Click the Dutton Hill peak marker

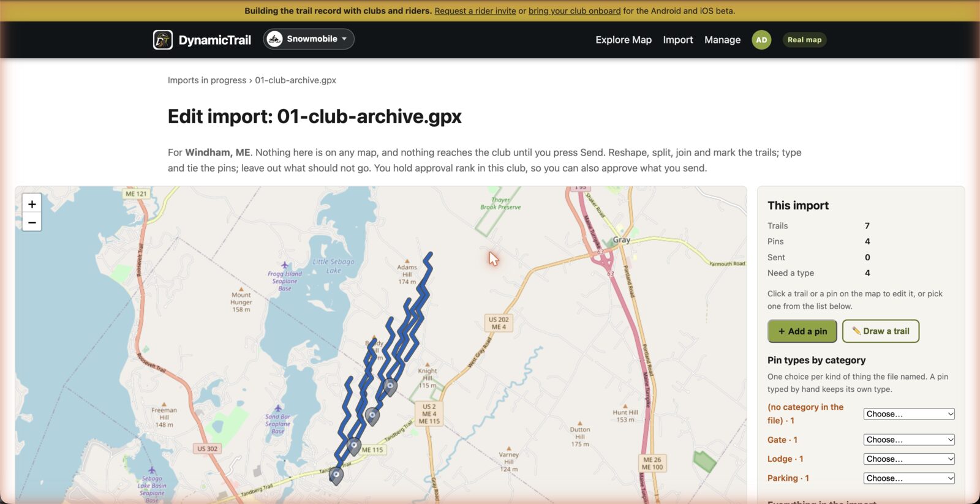pos(580,423)
